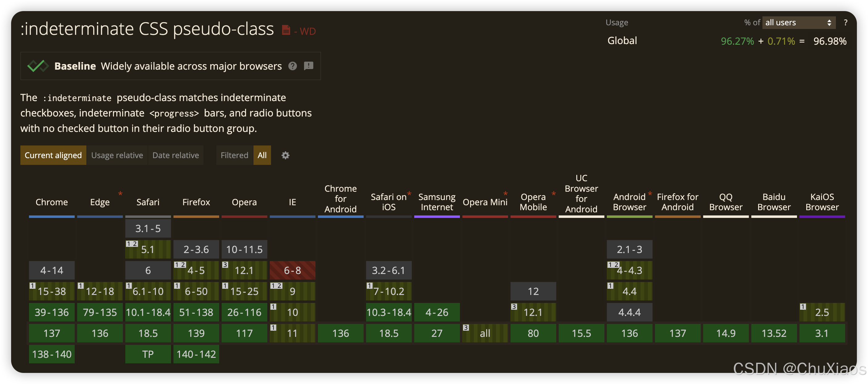Select the Current aligned tab
This screenshot has width=868, height=384.
(x=53, y=155)
